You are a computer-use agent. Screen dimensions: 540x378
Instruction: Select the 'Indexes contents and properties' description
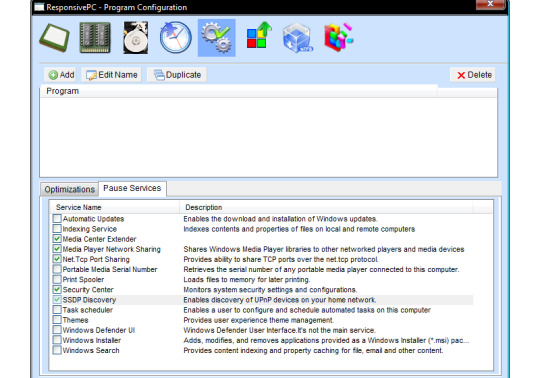pyautogui.click(x=299, y=229)
